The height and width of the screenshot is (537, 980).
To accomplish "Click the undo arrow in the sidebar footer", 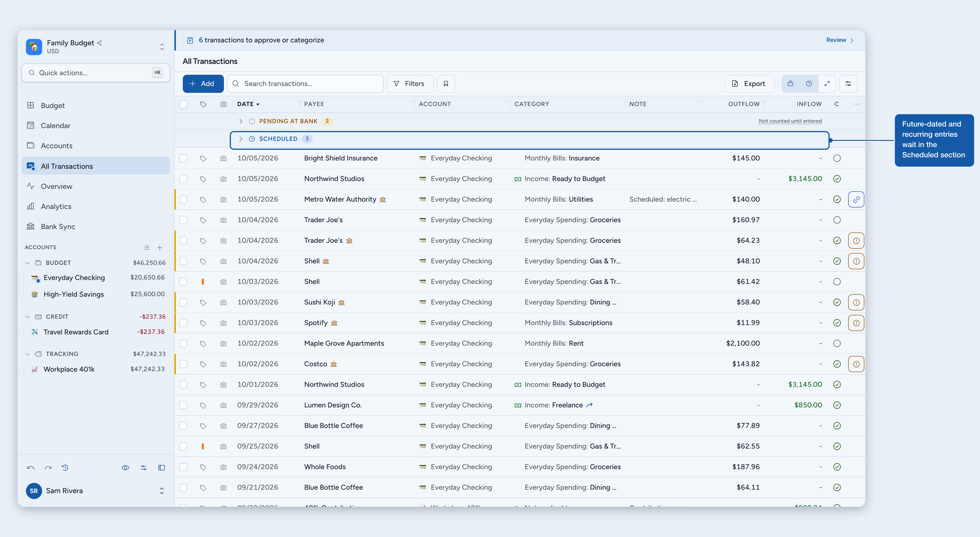I will 31,468.
